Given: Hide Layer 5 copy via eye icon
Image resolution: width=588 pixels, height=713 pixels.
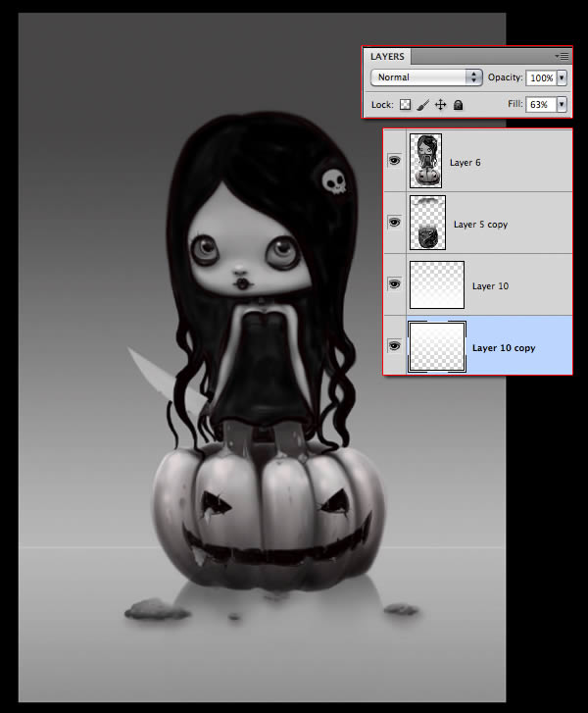Looking at the screenshot, I should point(394,223).
